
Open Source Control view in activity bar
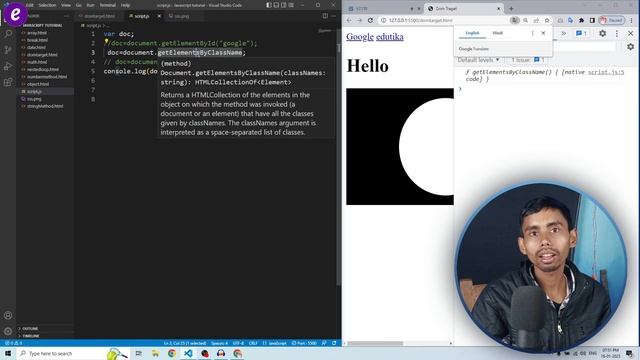(8, 50)
